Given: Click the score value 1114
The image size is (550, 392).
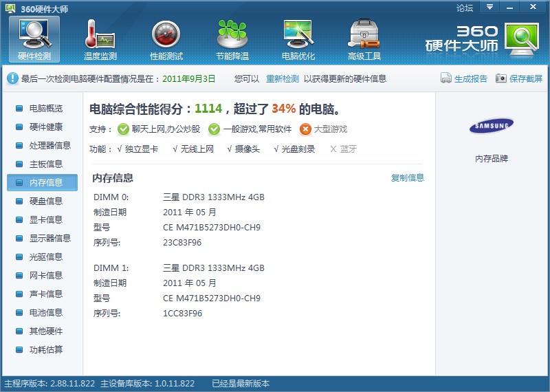Looking at the screenshot, I should [208, 109].
